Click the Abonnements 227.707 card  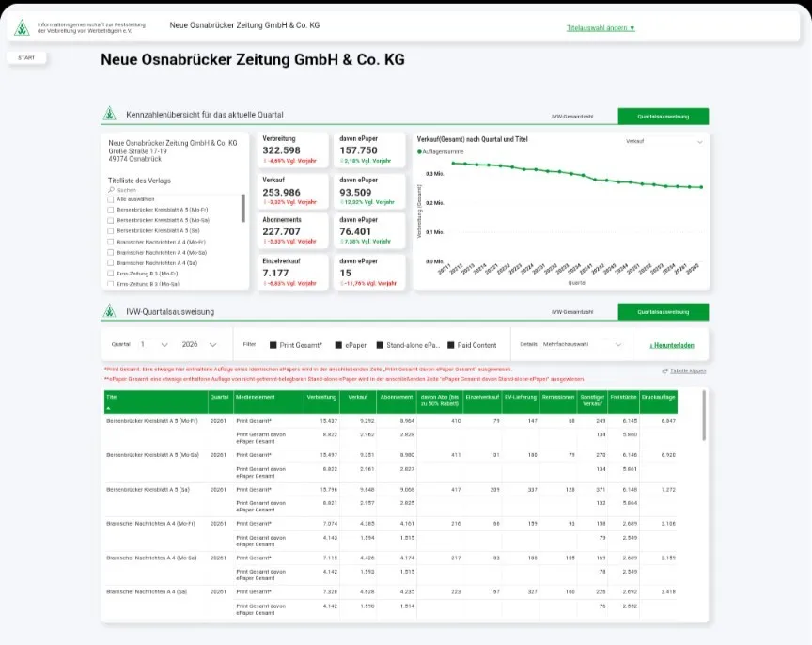pos(293,231)
